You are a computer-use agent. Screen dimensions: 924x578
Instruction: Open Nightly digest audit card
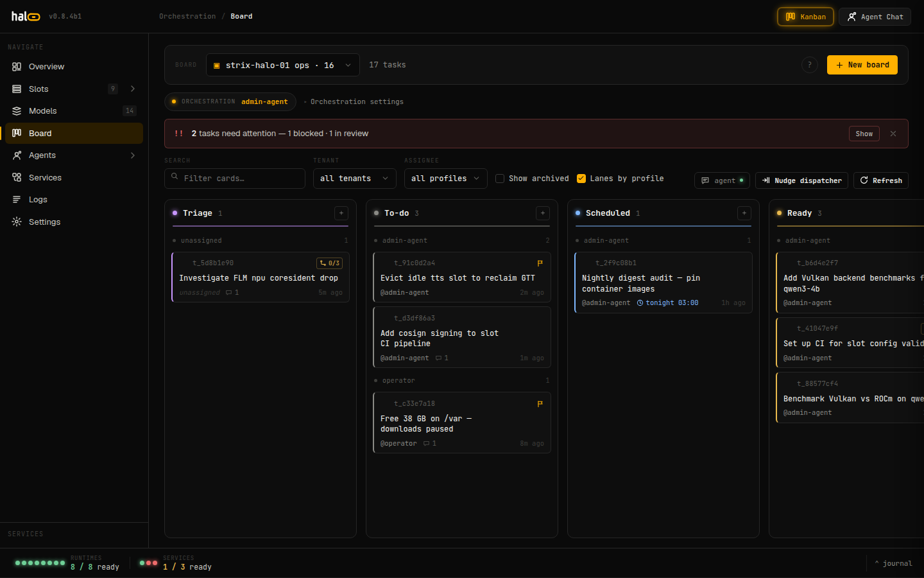[x=663, y=283]
